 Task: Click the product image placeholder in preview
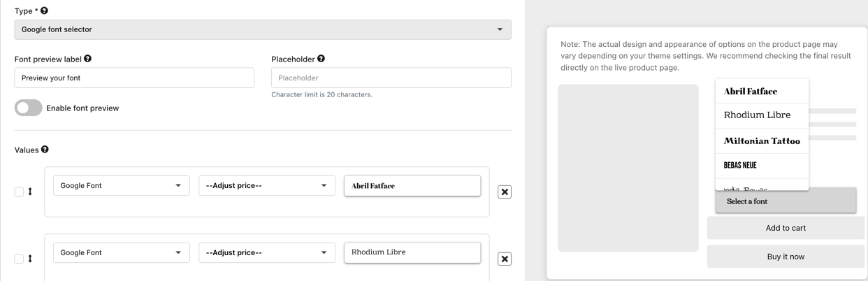tap(628, 168)
